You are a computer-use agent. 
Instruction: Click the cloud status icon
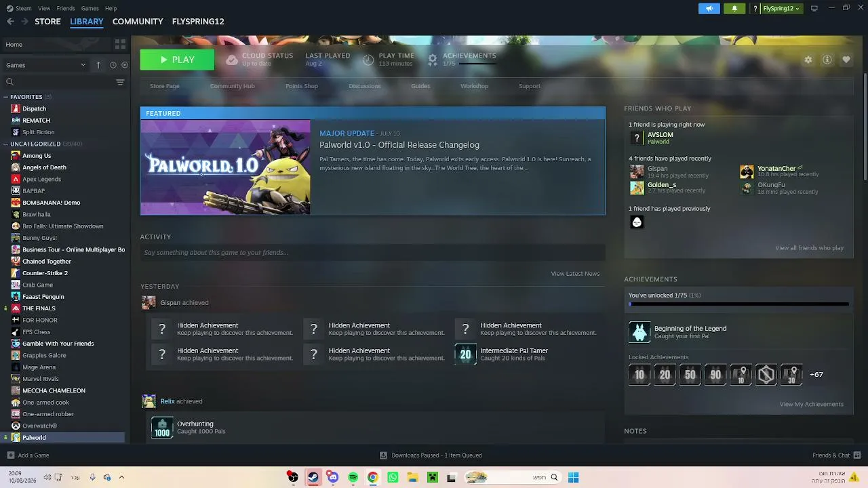pyautogui.click(x=232, y=60)
